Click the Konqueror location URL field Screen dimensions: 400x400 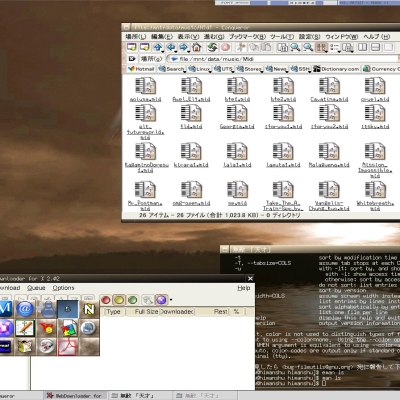283,59
